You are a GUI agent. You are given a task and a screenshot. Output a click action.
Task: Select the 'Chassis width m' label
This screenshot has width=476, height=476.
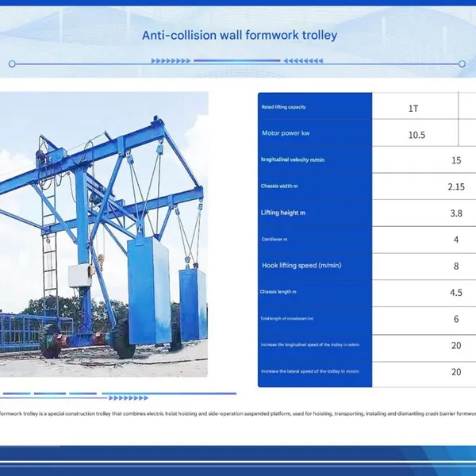pyautogui.click(x=279, y=186)
